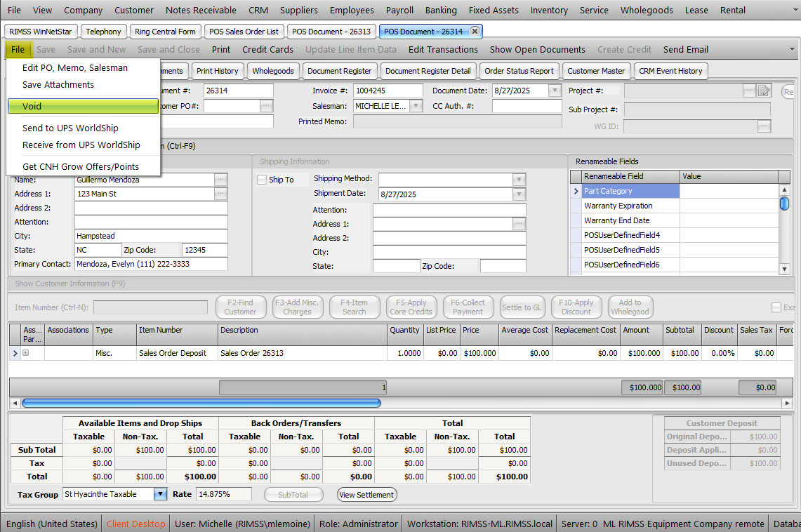Click the line items horizontal scrollbar
The width and height of the screenshot is (801, 532).
[201, 404]
